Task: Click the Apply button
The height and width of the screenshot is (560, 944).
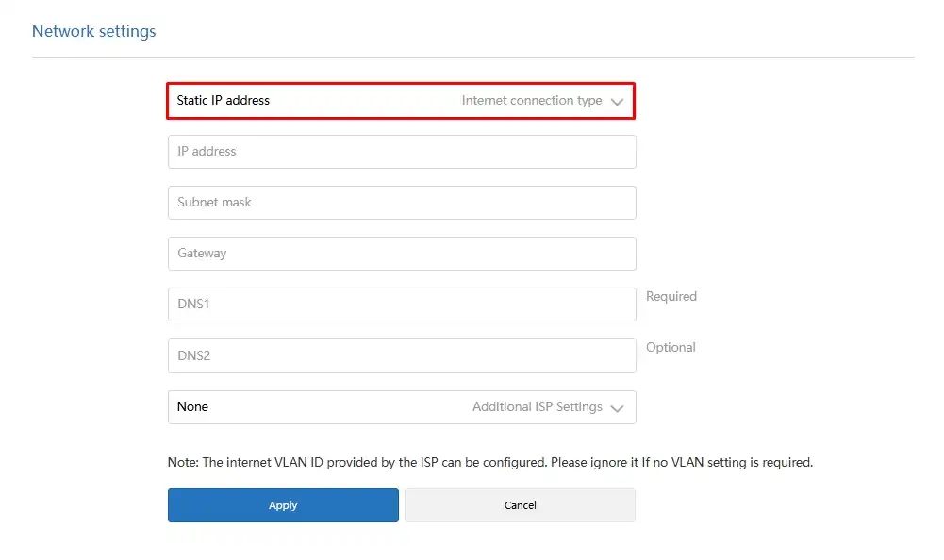Action: [x=283, y=504]
